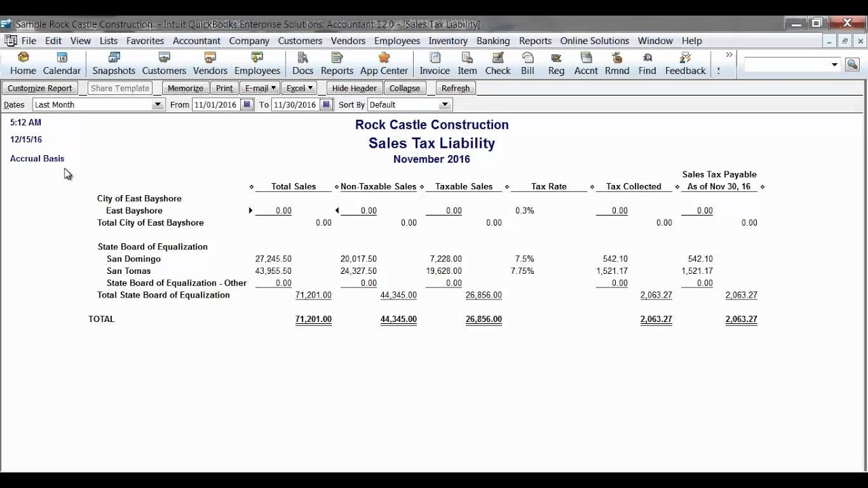
Task: Open the Reg register icon
Action: point(556,64)
